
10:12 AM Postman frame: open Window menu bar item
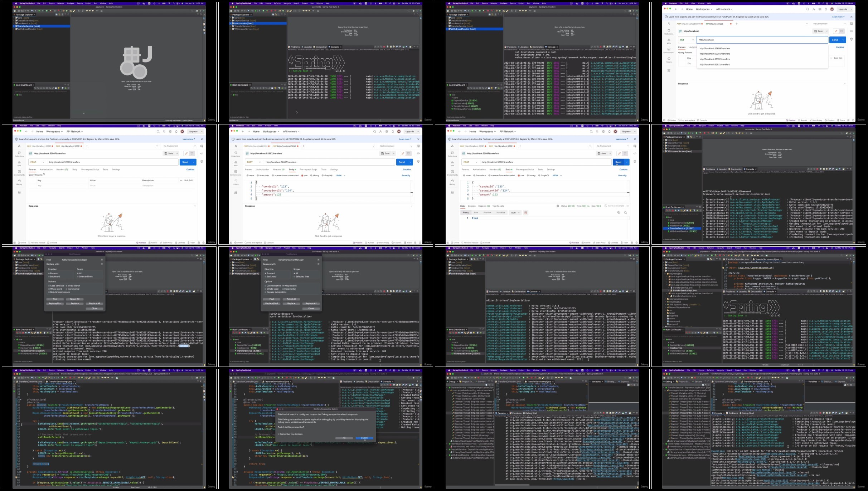[485, 126]
